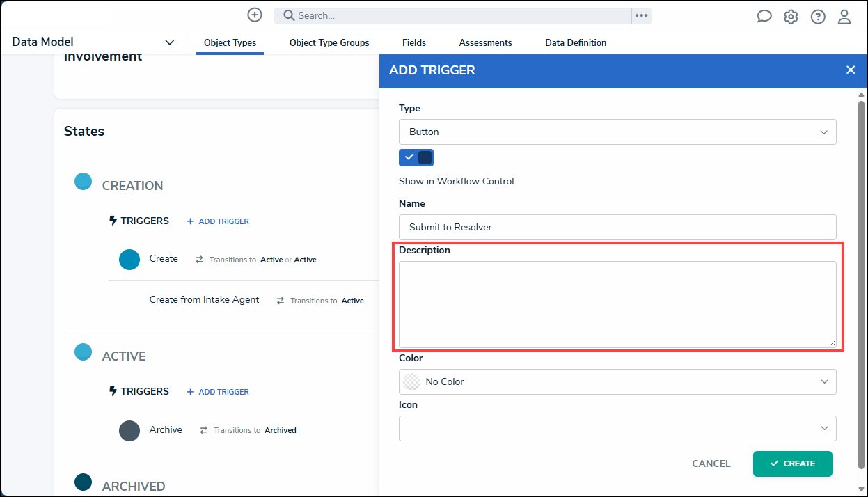
Task: Click the Show in Workflow Control label
Action: pyautogui.click(x=457, y=181)
